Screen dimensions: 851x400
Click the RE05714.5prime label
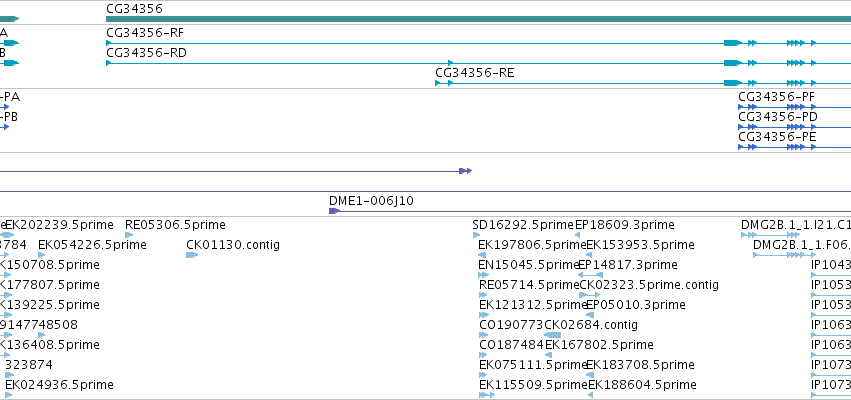point(529,285)
